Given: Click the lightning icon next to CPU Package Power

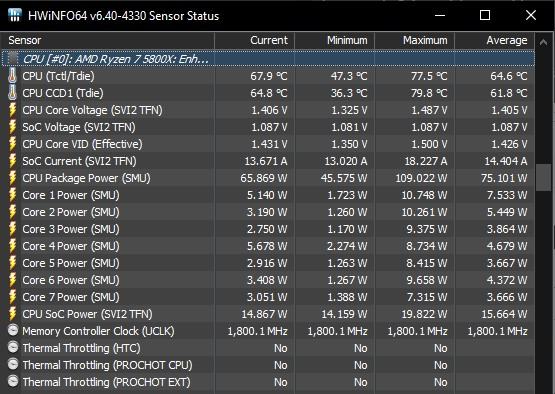Looking at the screenshot, I should [12, 178].
